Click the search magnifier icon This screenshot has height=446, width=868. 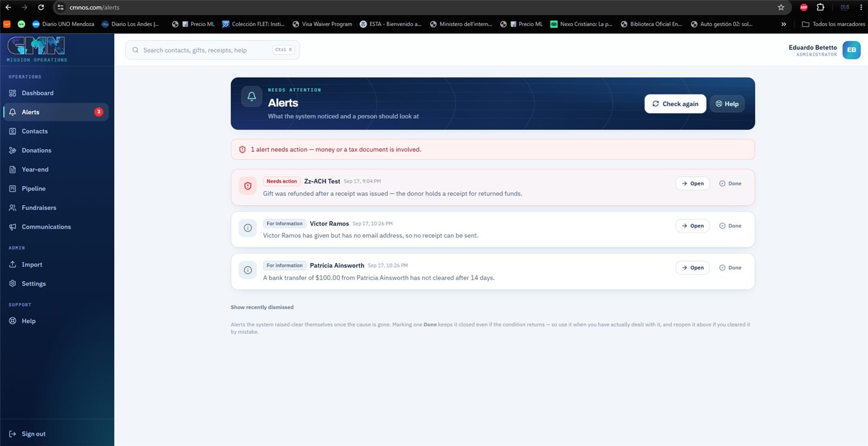(x=136, y=50)
